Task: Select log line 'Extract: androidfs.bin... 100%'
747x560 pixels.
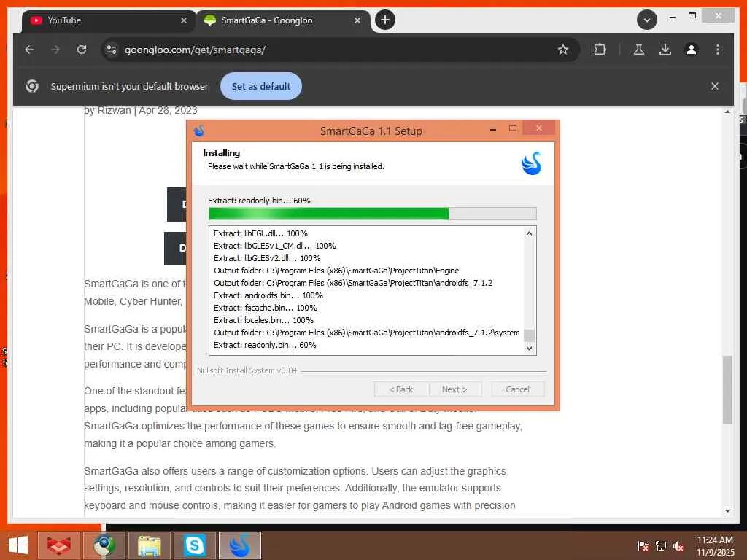Action: pos(268,295)
